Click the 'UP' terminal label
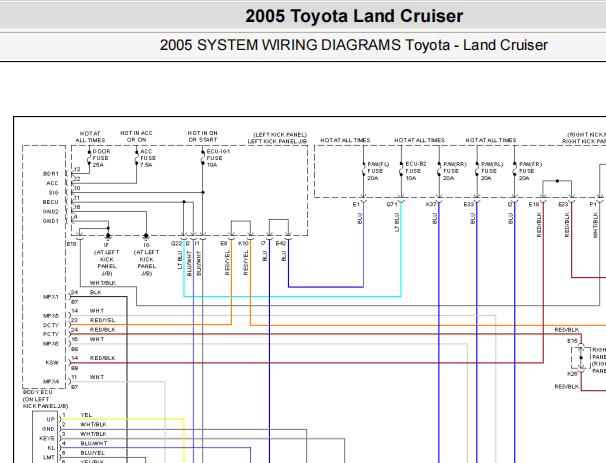 click(x=51, y=419)
